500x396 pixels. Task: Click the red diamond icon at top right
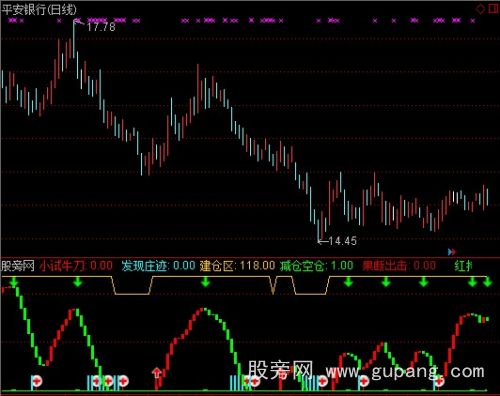480,8
